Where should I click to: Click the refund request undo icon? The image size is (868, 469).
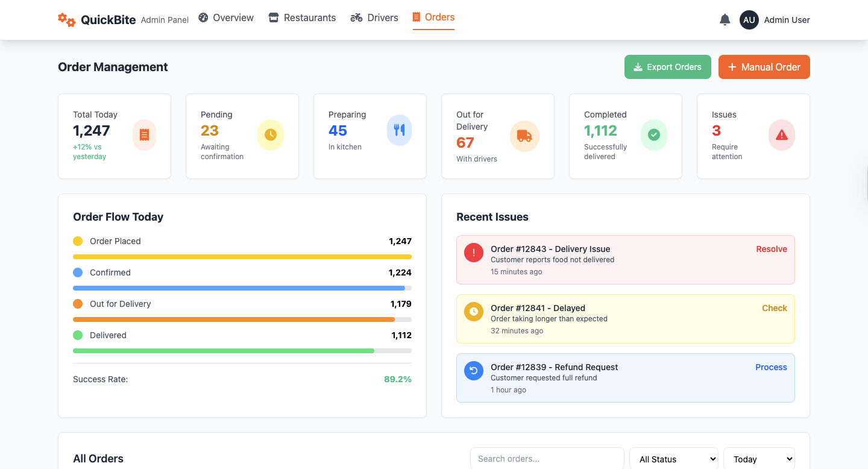point(474,371)
